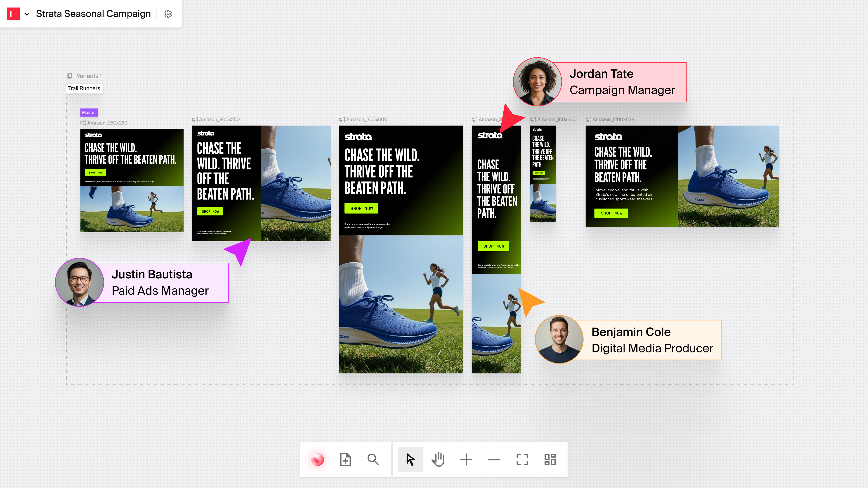Expand the dropdown chevron beside red logo
868x488 pixels.
[27, 14]
